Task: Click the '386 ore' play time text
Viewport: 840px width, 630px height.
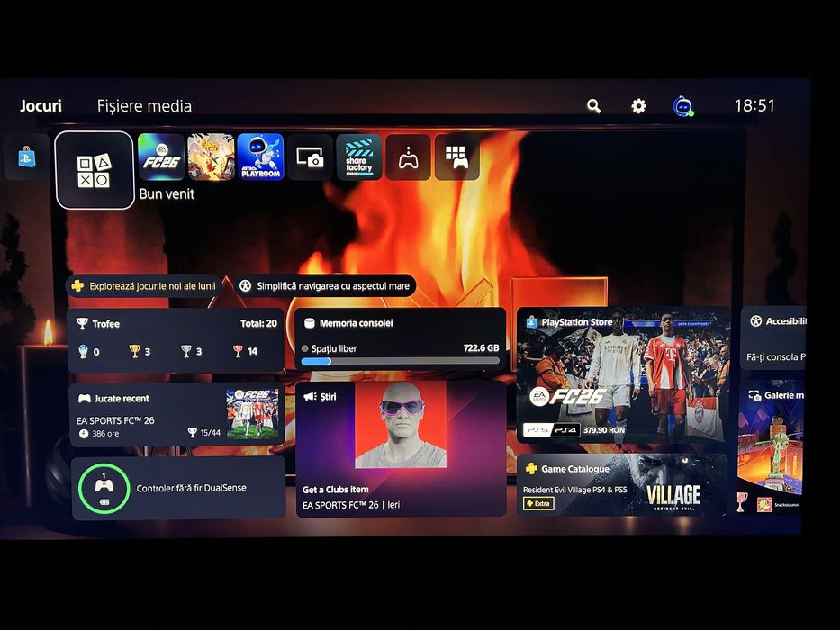Action: click(x=105, y=434)
